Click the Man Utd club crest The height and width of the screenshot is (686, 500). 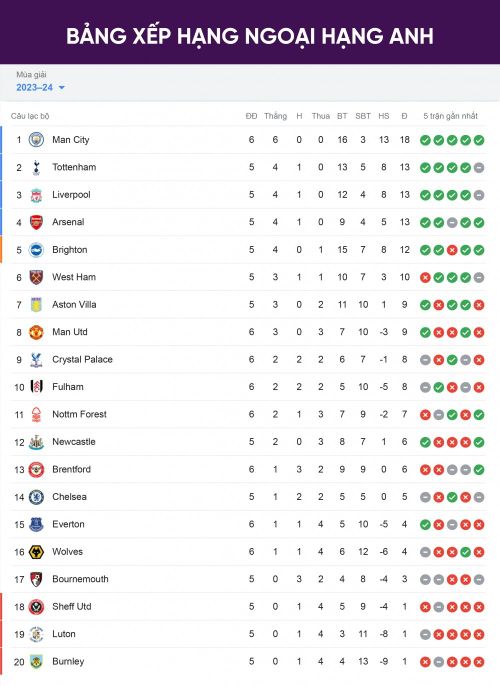tap(36, 332)
